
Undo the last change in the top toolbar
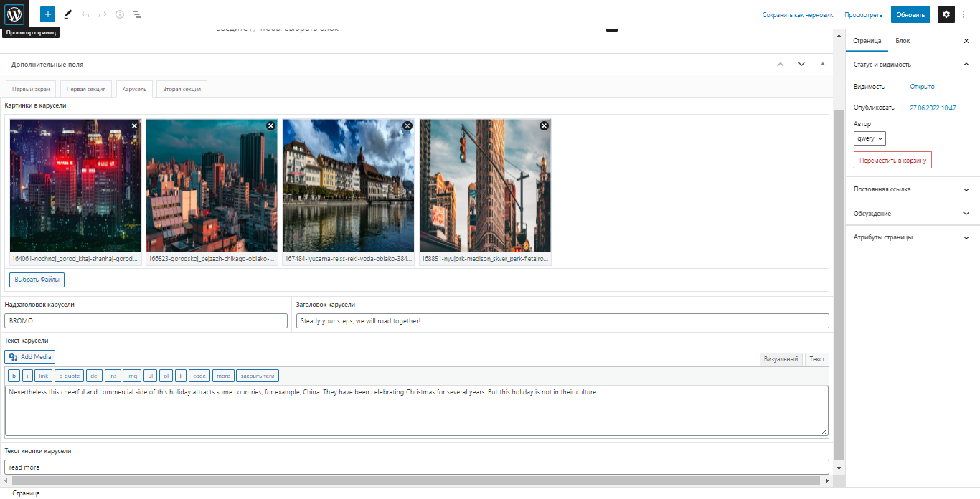click(x=85, y=14)
